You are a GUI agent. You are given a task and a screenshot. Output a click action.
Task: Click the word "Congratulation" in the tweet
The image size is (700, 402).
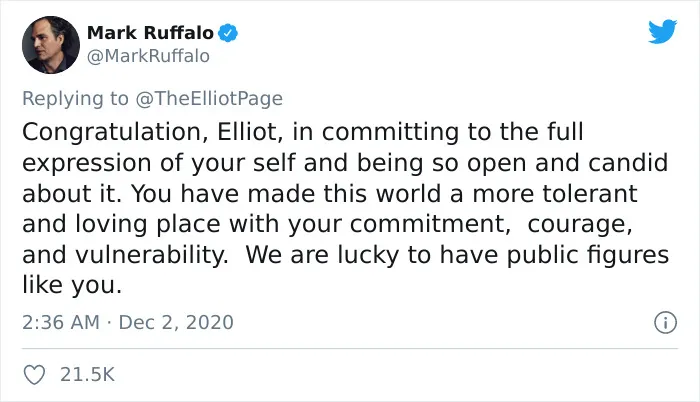pyautogui.click(x=115, y=133)
